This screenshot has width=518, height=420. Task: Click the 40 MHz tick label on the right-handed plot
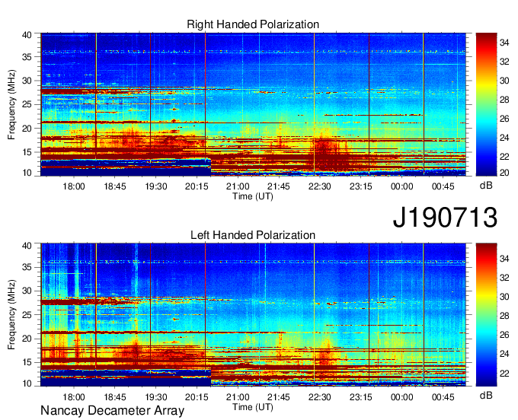coord(27,35)
